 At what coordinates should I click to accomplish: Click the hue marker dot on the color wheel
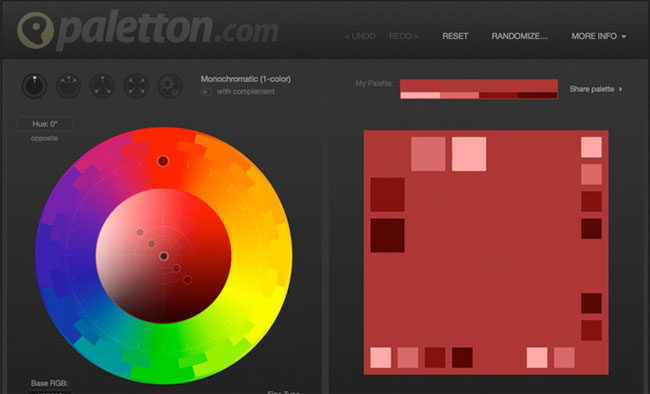pyautogui.click(x=163, y=161)
